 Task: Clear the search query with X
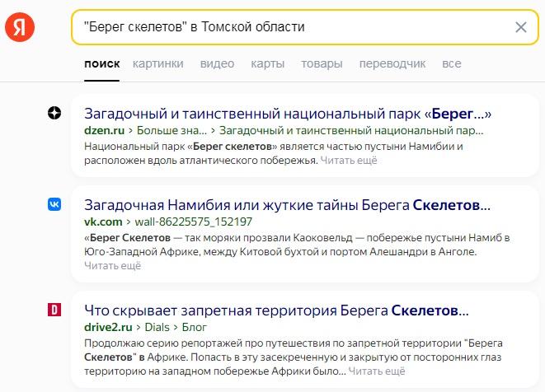coord(520,27)
